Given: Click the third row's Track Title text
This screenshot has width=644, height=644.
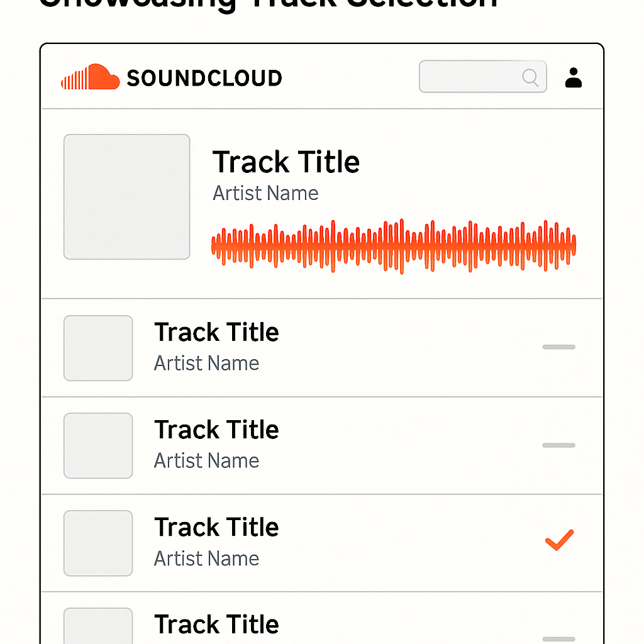Looking at the screenshot, I should (x=216, y=429).
